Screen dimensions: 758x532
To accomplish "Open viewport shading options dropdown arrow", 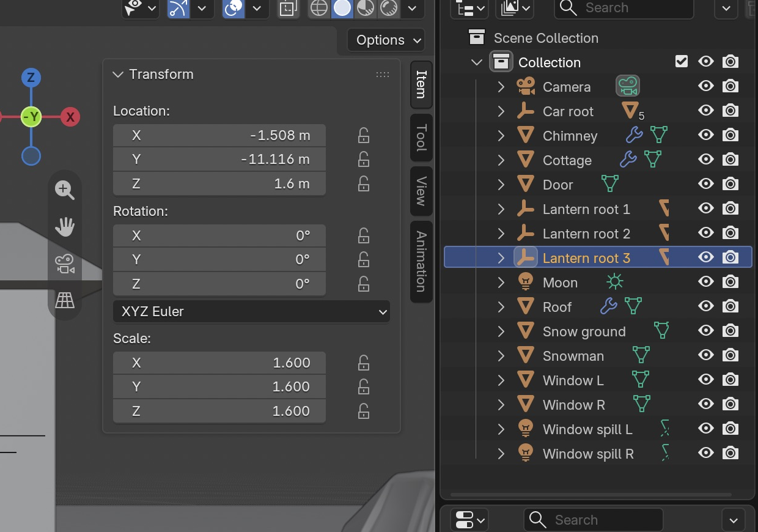I will tap(413, 8).
